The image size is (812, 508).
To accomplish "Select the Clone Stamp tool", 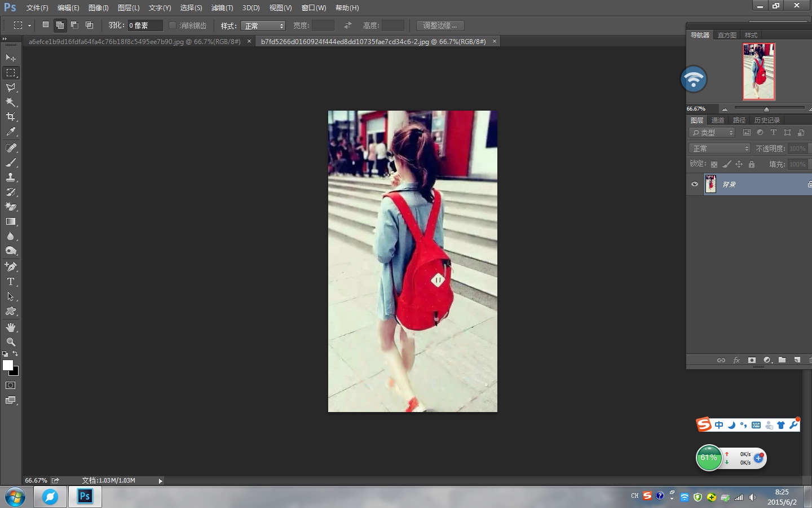I will (x=11, y=177).
